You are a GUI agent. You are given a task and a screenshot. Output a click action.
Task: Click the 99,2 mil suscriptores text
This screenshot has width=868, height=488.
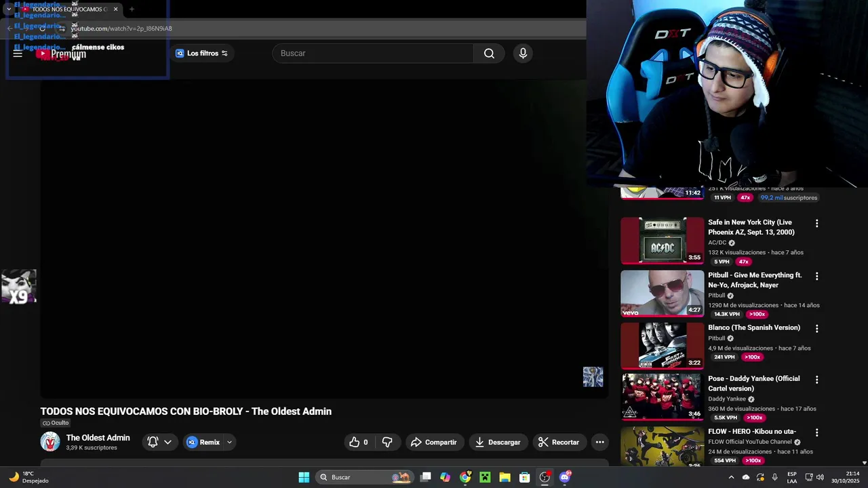789,198
